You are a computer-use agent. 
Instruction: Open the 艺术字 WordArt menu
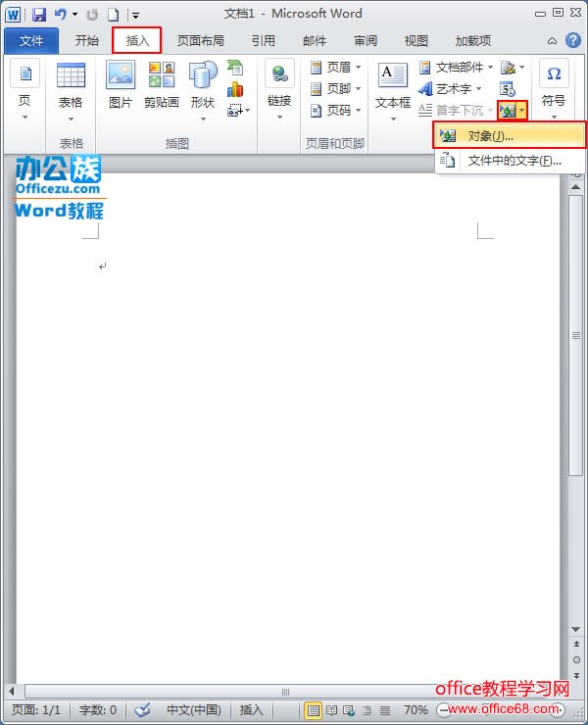[x=450, y=89]
